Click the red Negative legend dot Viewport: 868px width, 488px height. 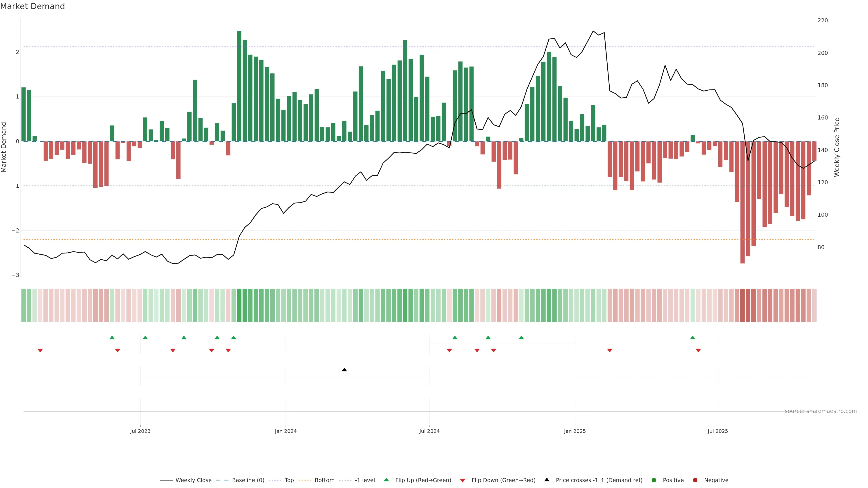(x=695, y=480)
